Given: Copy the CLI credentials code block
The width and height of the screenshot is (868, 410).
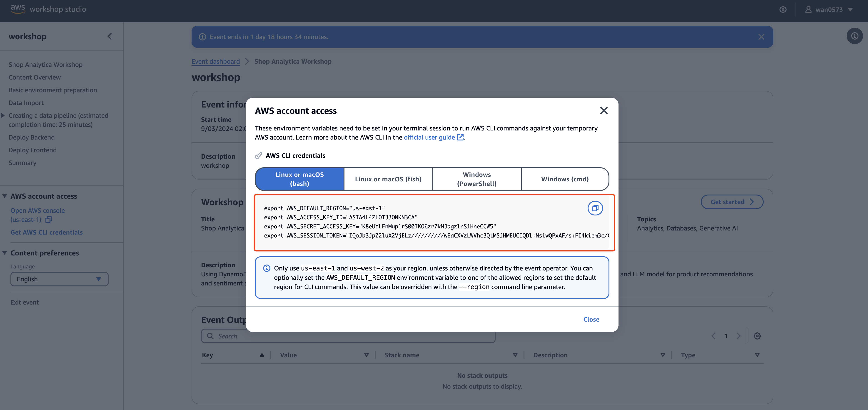Looking at the screenshot, I should 595,208.
